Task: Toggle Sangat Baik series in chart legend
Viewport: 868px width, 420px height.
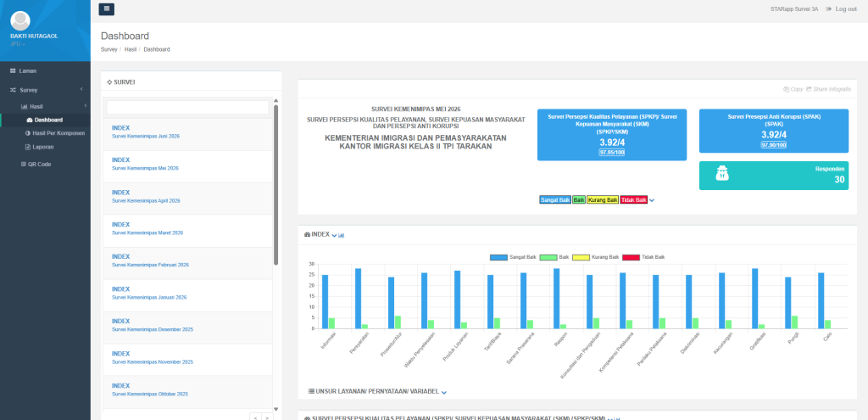Action: coord(513,257)
